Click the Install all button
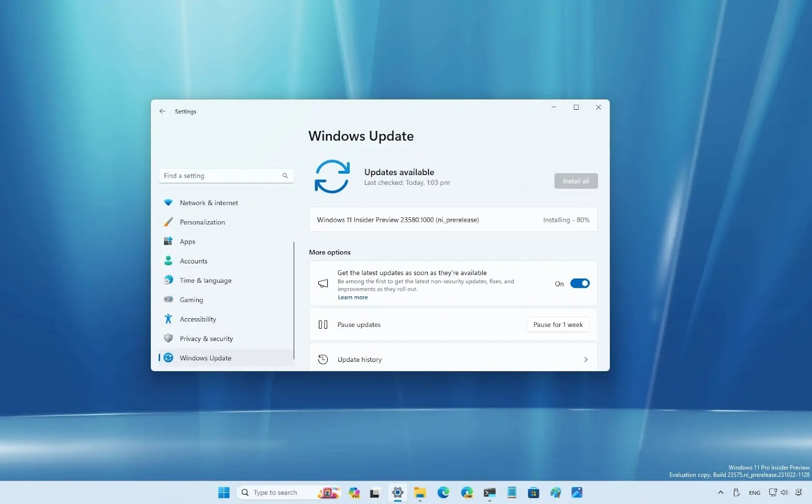This screenshot has height=504, width=812. pos(576,181)
